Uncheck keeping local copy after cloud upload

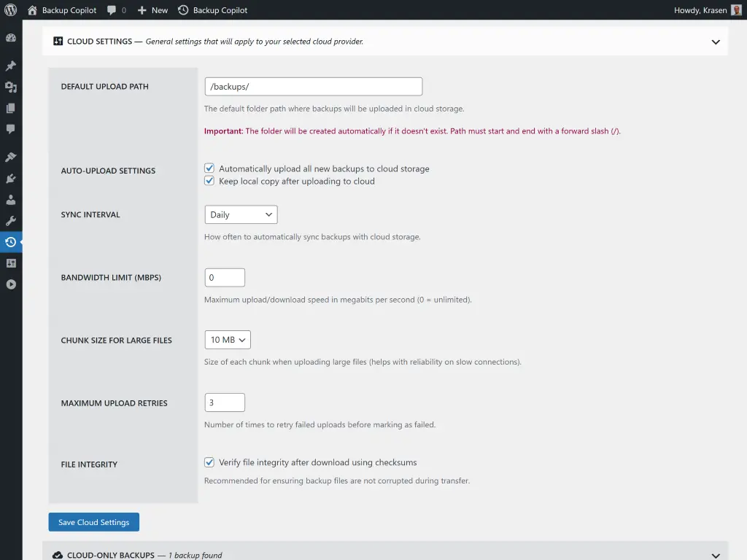(209, 181)
